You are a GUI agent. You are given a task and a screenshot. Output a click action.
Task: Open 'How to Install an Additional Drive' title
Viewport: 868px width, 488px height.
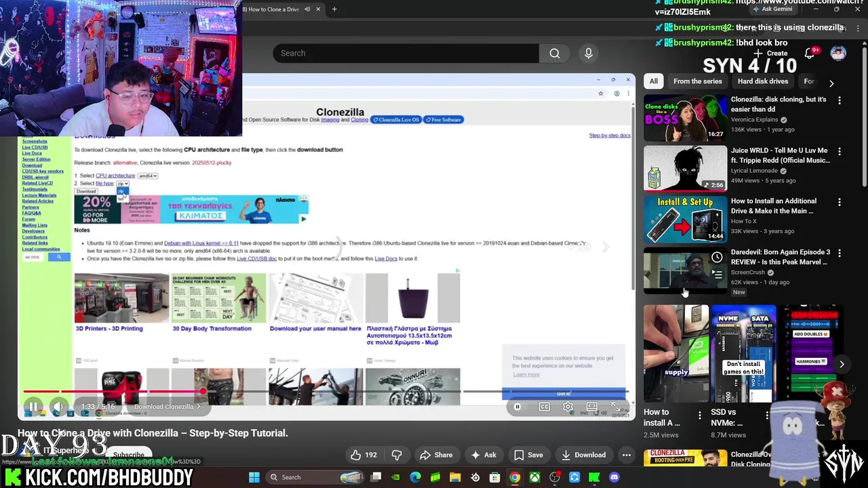(774, 206)
